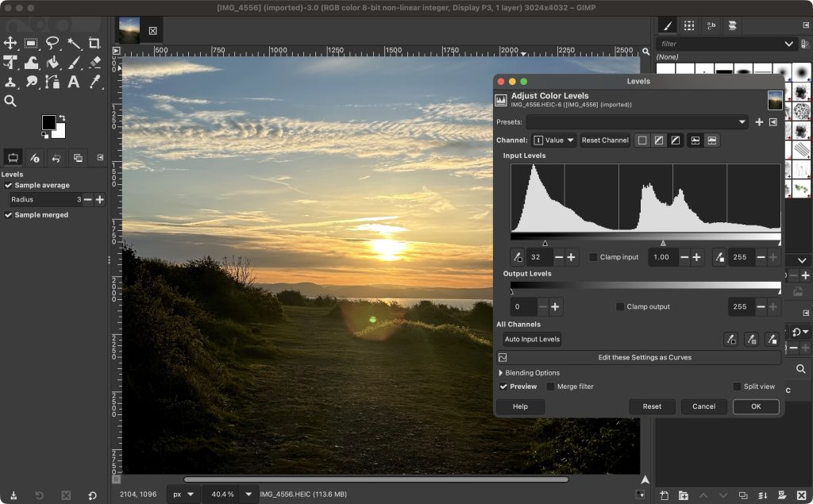This screenshot has width=813, height=504.
Task: Reset colors to default black and white
Action: click(x=45, y=136)
